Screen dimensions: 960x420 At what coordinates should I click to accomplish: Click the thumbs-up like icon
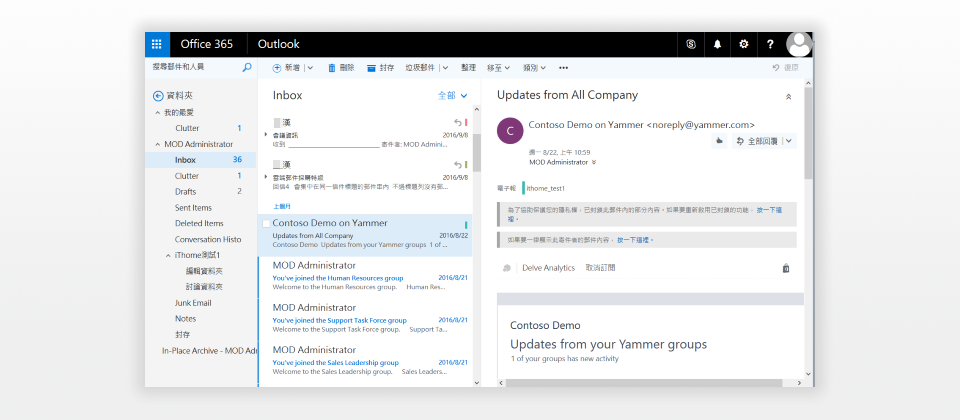719,141
